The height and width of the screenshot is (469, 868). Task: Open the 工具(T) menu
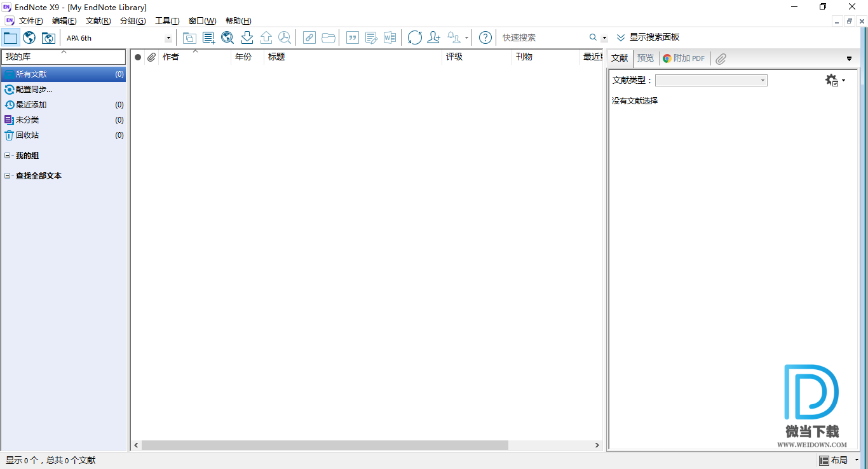pos(167,21)
